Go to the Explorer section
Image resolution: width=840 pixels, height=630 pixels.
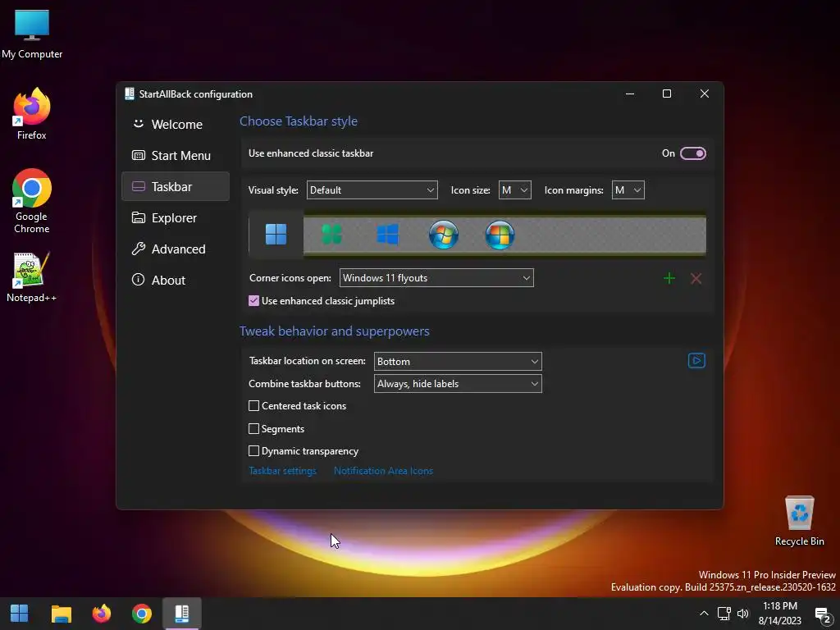pyautogui.click(x=176, y=217)
